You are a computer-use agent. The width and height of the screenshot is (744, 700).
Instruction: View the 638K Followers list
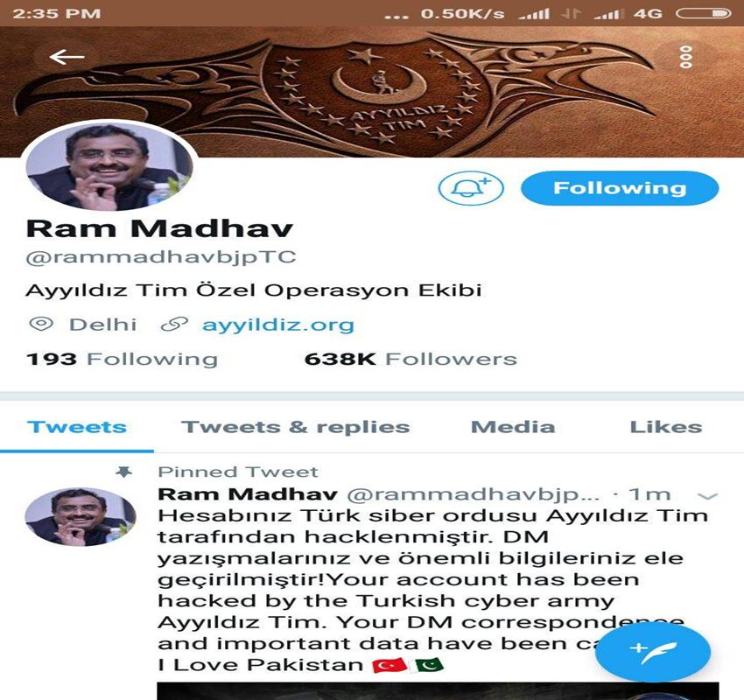[411, 359]
